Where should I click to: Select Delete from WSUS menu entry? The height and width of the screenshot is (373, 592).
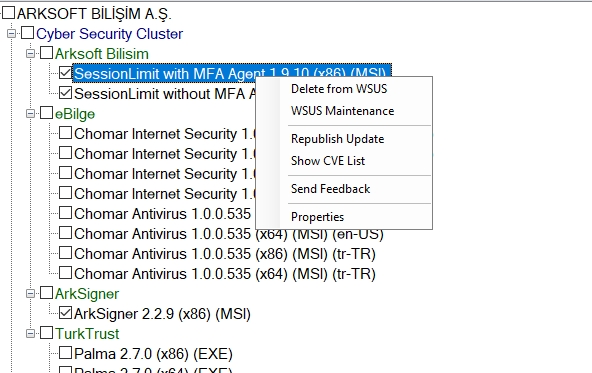(339, 89)
